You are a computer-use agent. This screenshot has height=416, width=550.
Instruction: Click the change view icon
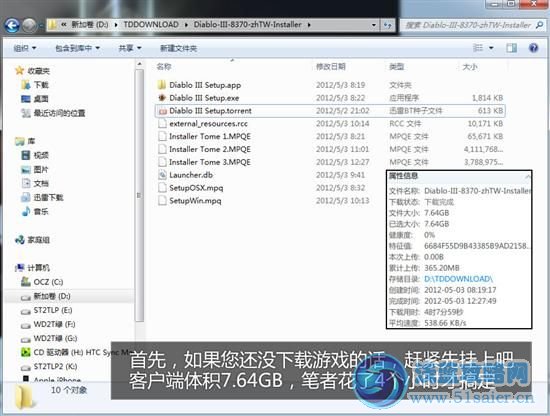tap(478, 48)
